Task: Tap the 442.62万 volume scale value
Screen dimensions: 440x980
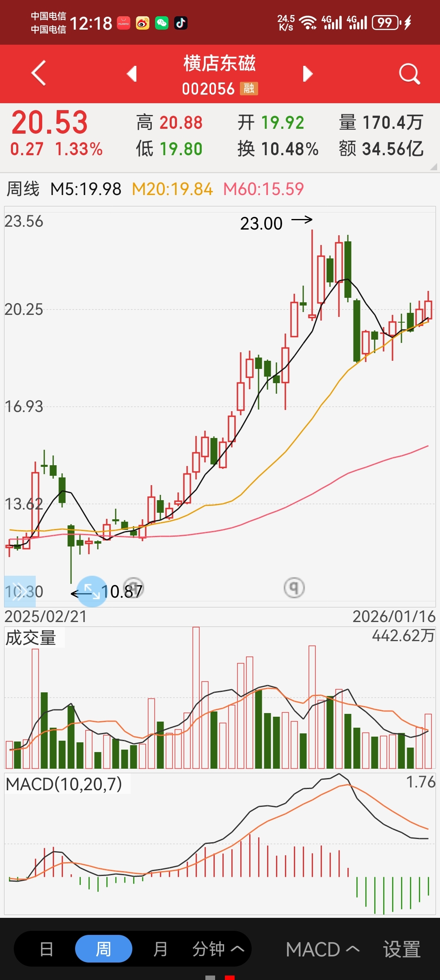Action: (x=403, y=635)
